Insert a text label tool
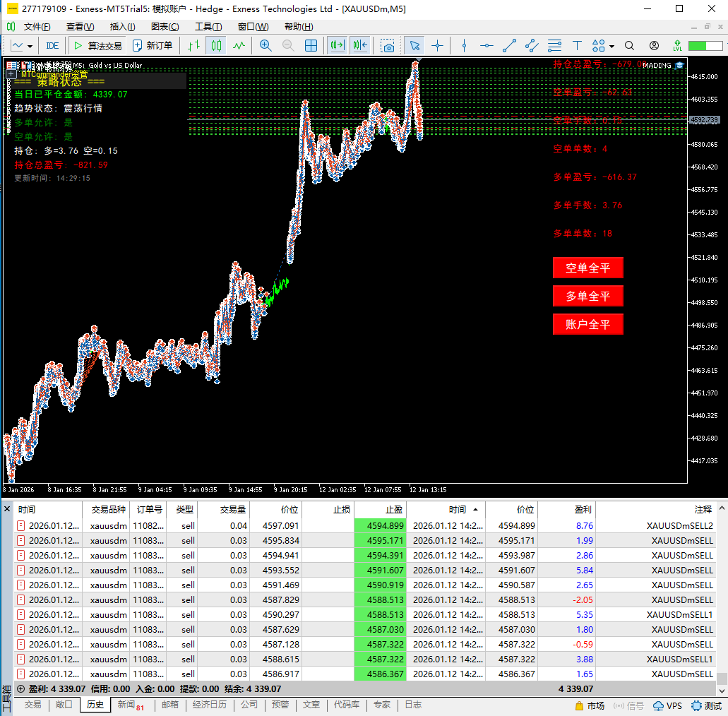The width and height of the screenshot is (728, 716). (577, 45)
